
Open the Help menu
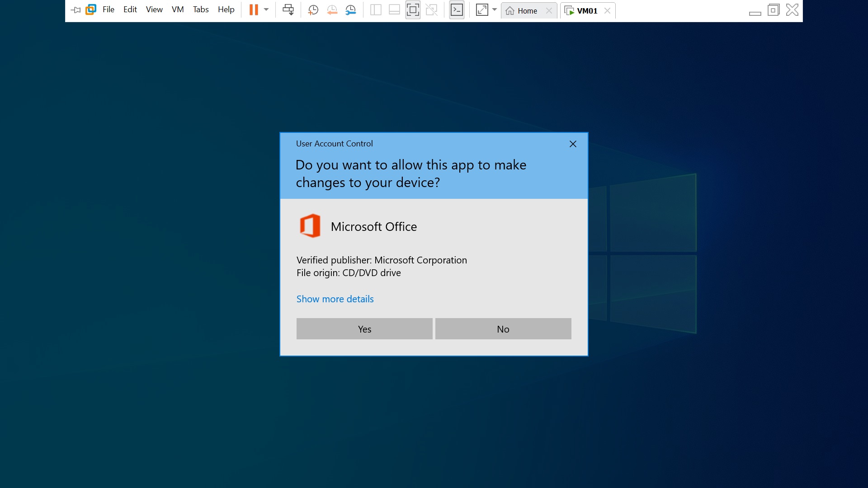pyautogui.click(x=226, y=9)
